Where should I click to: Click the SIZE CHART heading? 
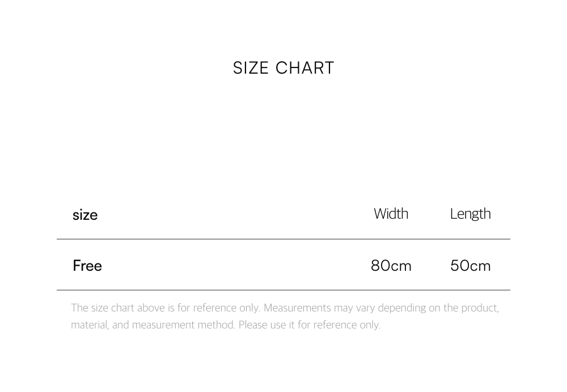(x=283, y=68)
